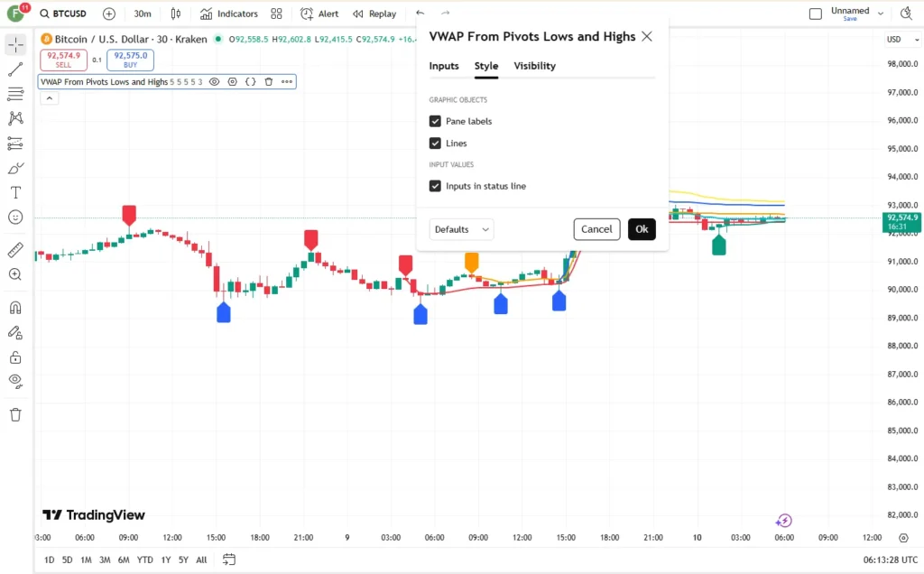Image resolution: width=924 pixels, height=574 pixels.
Task: Switch to the Inputs tab
Action: click(444, 66)
